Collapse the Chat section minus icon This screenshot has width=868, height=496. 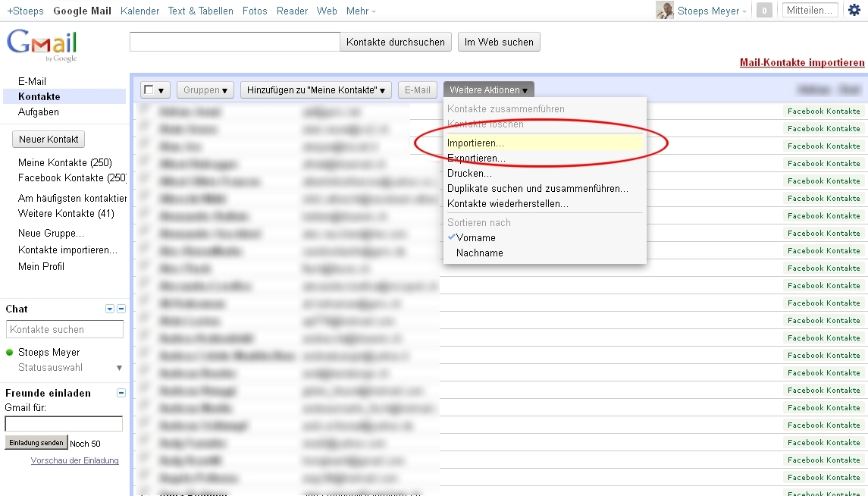coord(121,309)
